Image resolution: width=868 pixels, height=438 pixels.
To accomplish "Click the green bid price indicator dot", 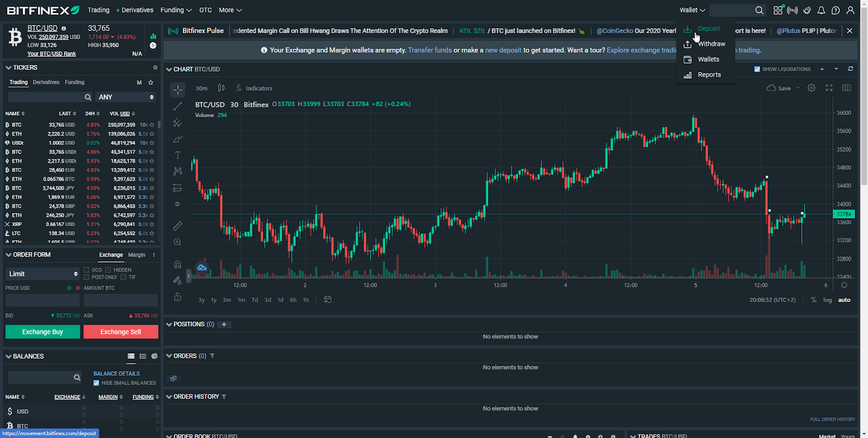I will click(x=69, y=288).
